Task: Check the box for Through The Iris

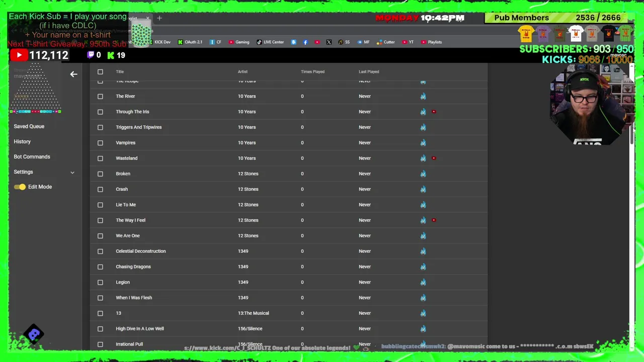Action: pyautogui.click(x=100, y=112)
